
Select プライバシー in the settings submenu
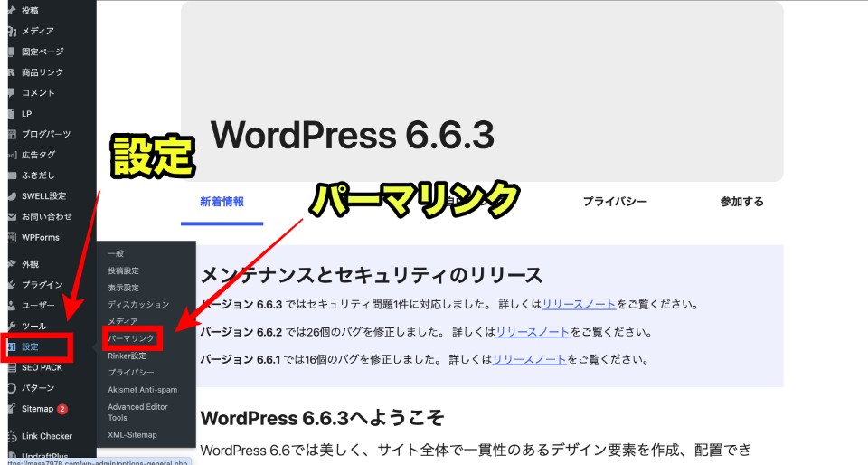point(131,373)
